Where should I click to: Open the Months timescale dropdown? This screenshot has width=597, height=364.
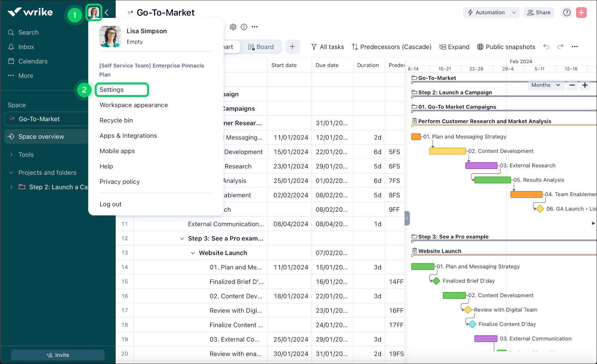545,85
